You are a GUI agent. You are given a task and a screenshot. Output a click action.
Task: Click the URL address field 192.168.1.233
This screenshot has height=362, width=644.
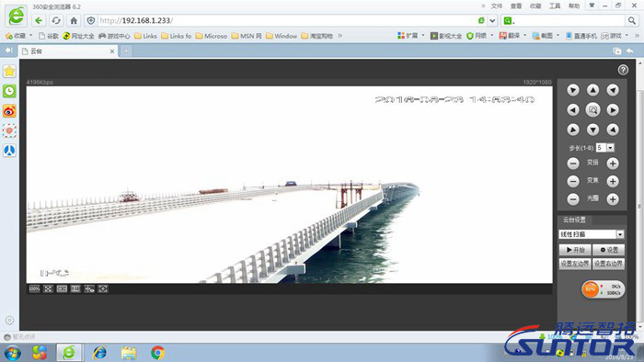287,20
